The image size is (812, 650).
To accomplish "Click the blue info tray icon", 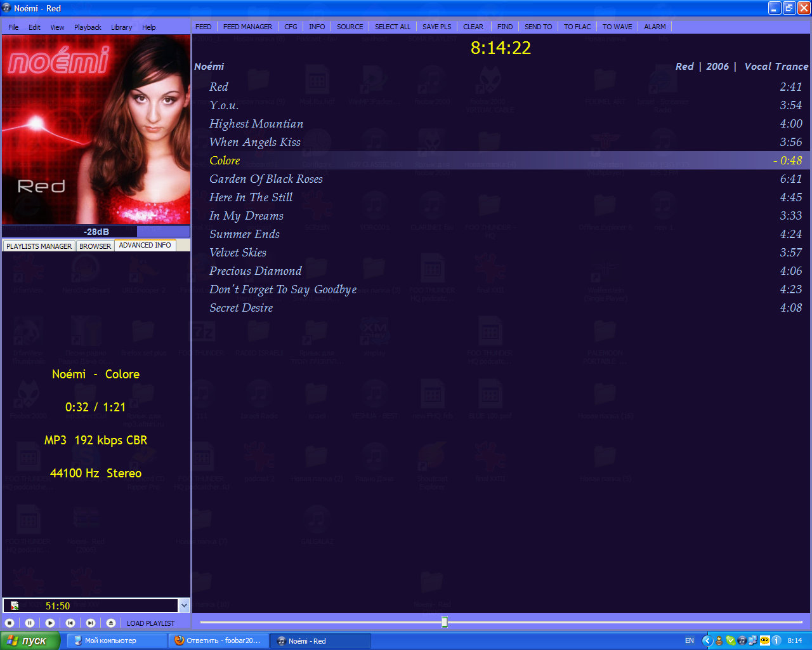I will 775,640.
